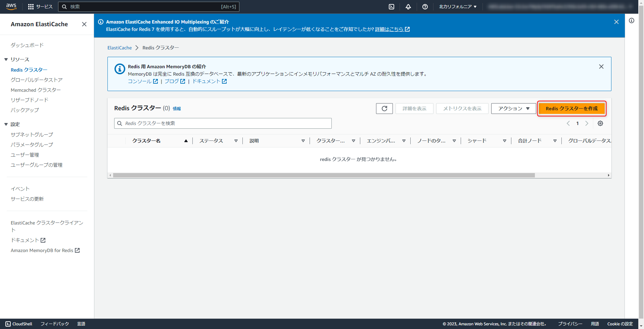Image resolution: width=644 pixels, height=329 pixels.
Task: Select Memcached クラスター in the sidebar
Action: pyautogui.click(x=35, y=90)
